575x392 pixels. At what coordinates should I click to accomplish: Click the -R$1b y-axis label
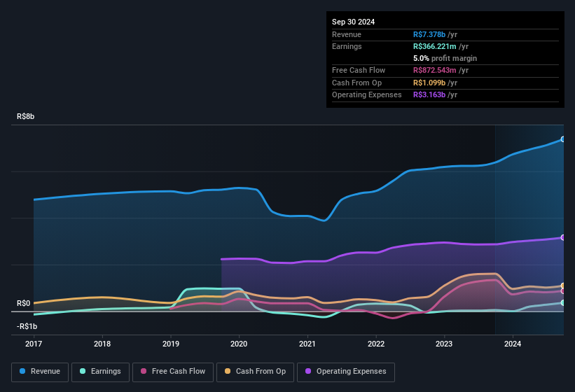point(27,326)
